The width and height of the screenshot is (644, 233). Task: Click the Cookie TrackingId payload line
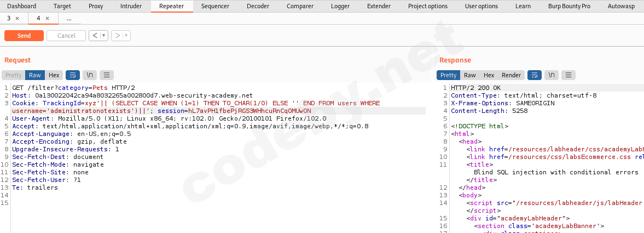[x=196, y=107]
